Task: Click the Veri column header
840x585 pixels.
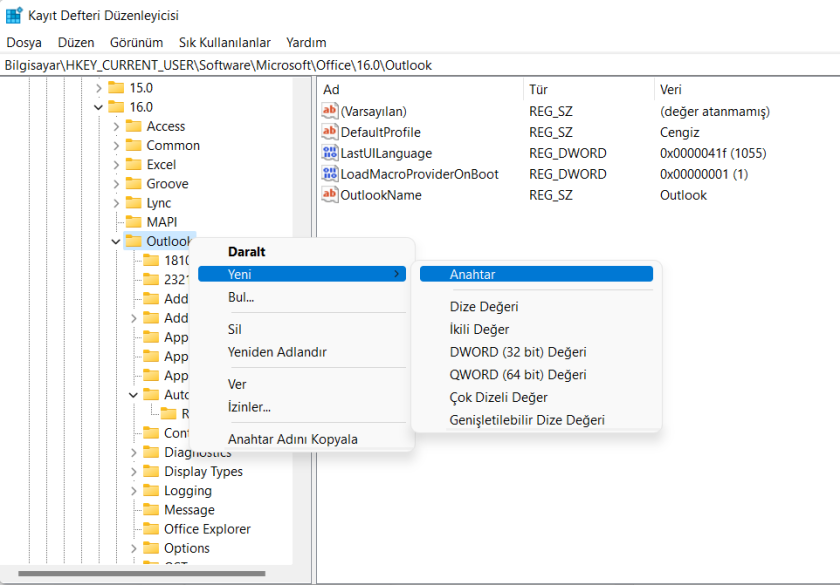Action: 670,90
